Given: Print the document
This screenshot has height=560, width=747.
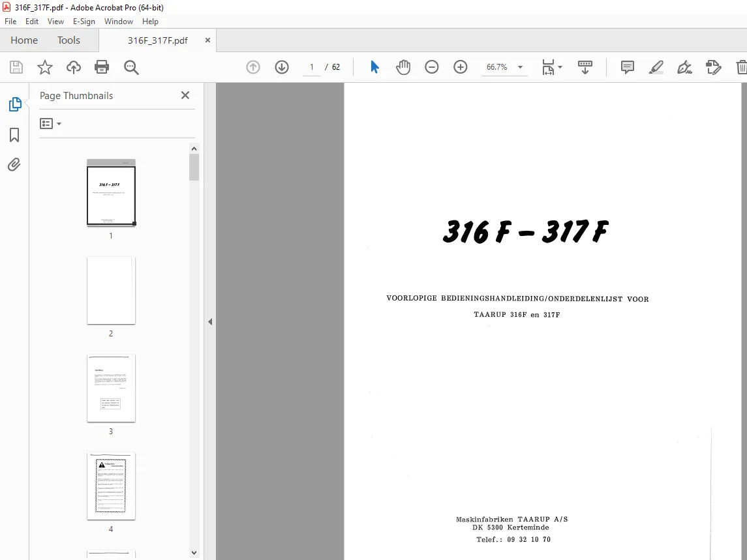Looking at the screenshot, I should pyautogui.click(x=102, y=67).
